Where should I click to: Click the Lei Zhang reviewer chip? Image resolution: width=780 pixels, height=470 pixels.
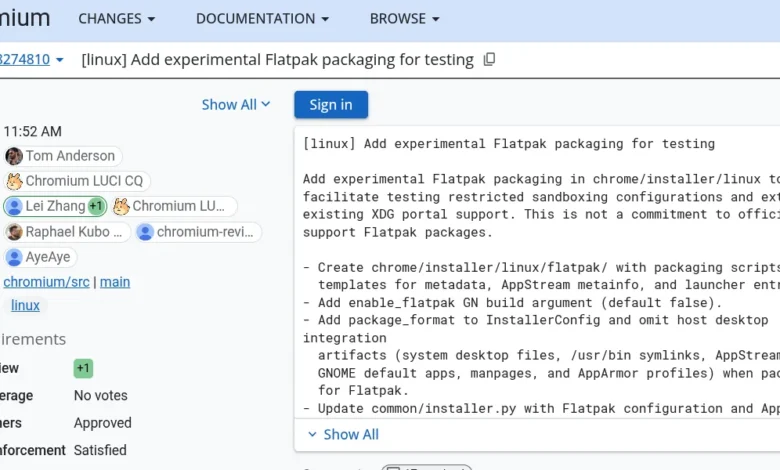[x=55, y=206]
